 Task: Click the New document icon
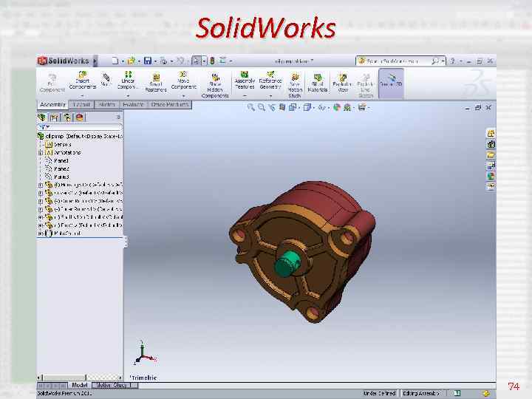(x=115, y=61)
